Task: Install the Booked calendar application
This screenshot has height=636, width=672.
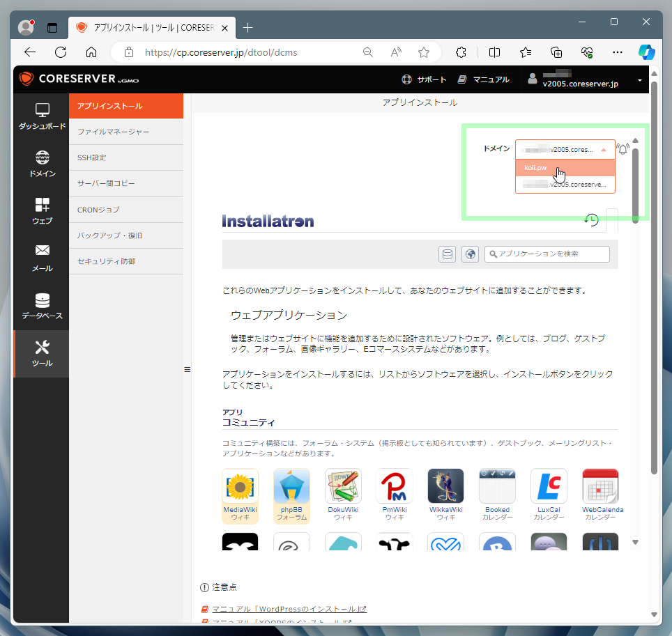Action: 497,495
